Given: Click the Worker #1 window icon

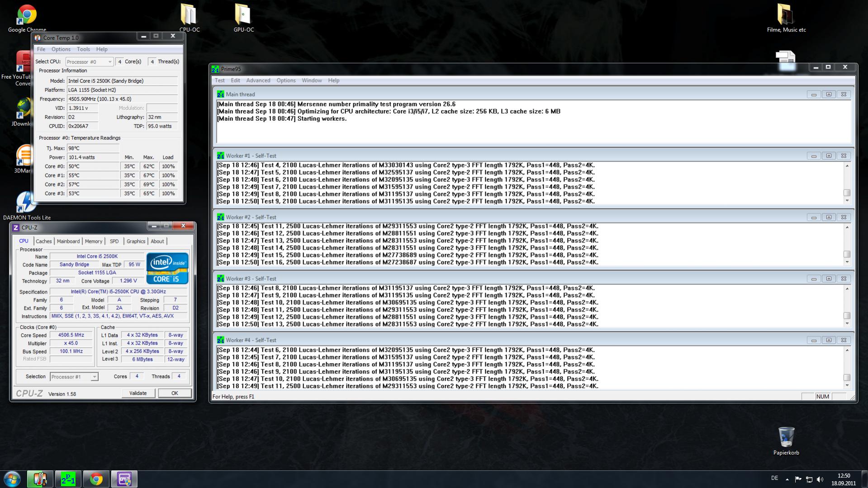Looking at the screenshot, I should 220,156.
